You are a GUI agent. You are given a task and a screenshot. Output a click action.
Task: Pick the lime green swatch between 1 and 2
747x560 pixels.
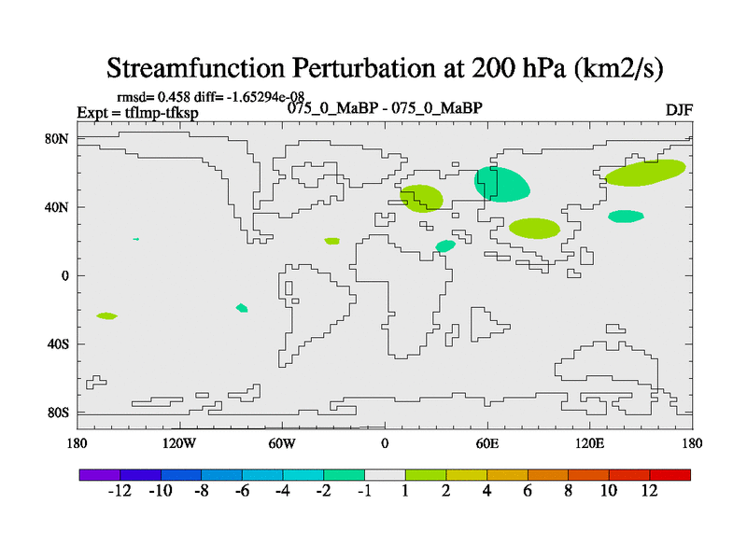click(x=425, y=475)
